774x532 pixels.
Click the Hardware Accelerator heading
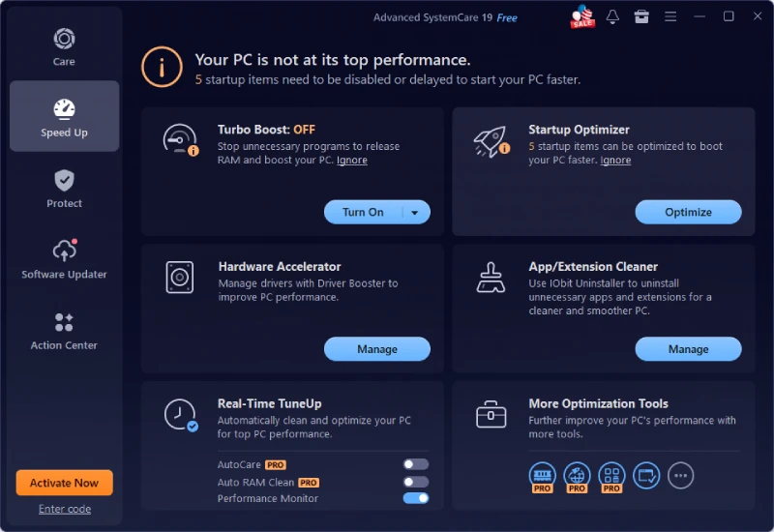point(280,267)
